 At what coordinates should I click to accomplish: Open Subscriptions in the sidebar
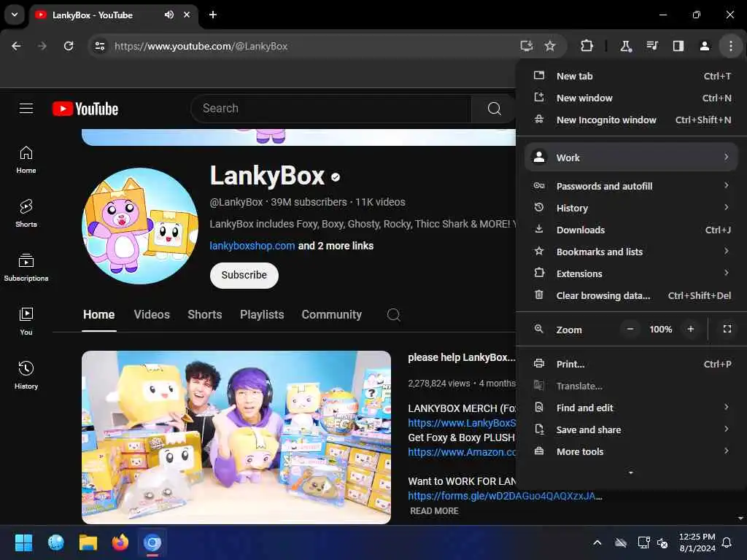(x=26, y=268)
